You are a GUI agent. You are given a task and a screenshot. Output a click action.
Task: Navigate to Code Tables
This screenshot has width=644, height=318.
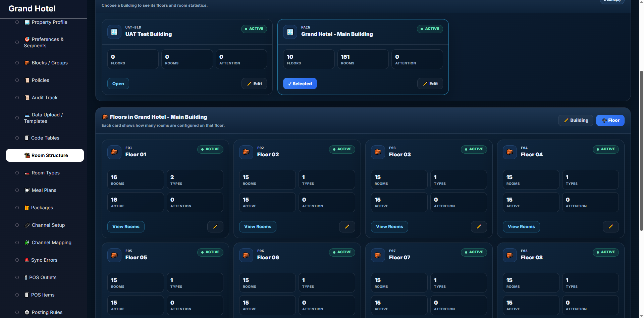[45, 138]
